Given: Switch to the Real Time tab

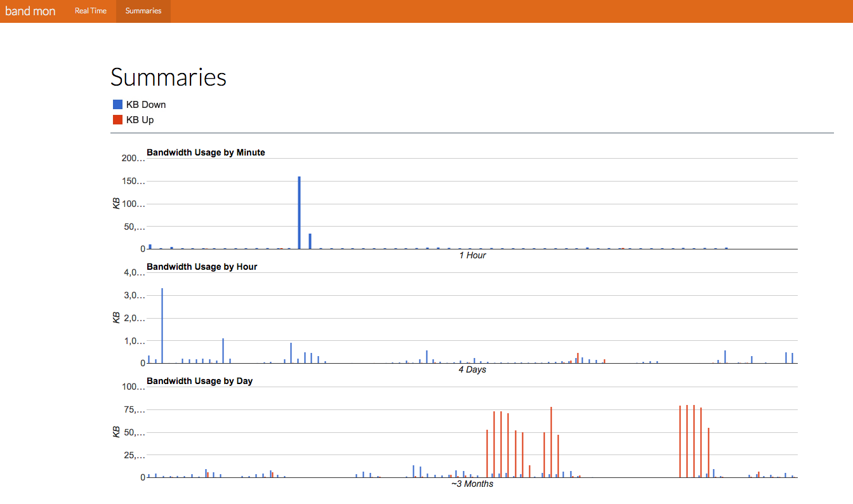Looking at the screenshot, I should coord(91,11).
